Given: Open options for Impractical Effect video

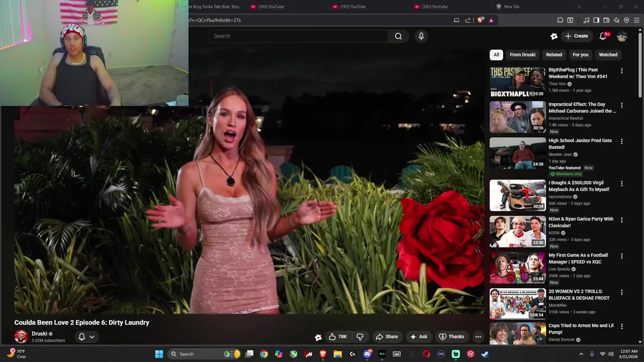Looking at the screenshot, I should click(x=622, y=106).
